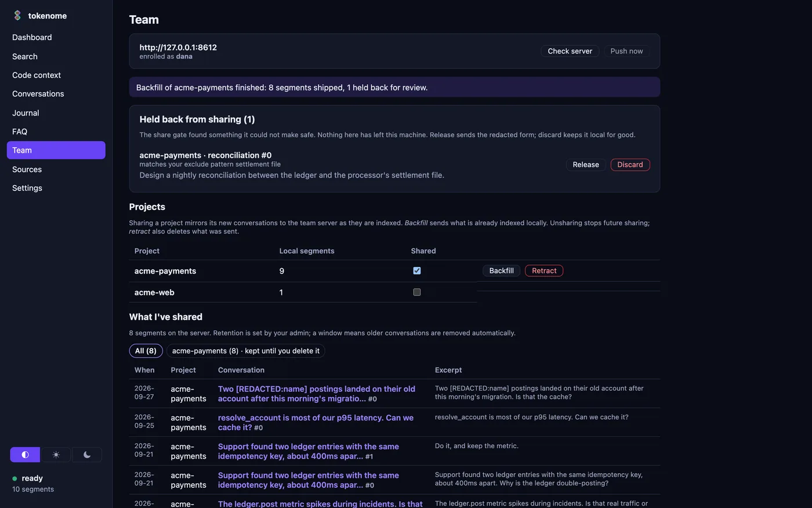
Task: Click the Push now button
Action: (x=626, y=51)
